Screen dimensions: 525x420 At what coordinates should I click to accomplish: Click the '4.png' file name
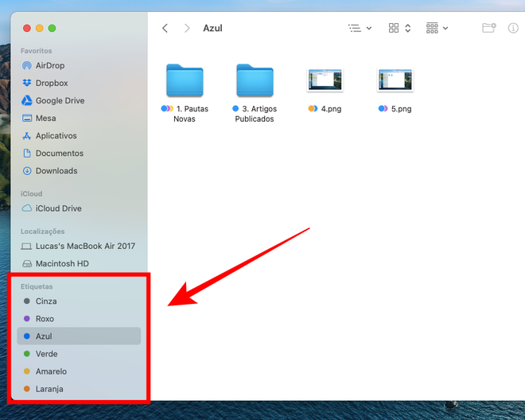pos(331,109)
